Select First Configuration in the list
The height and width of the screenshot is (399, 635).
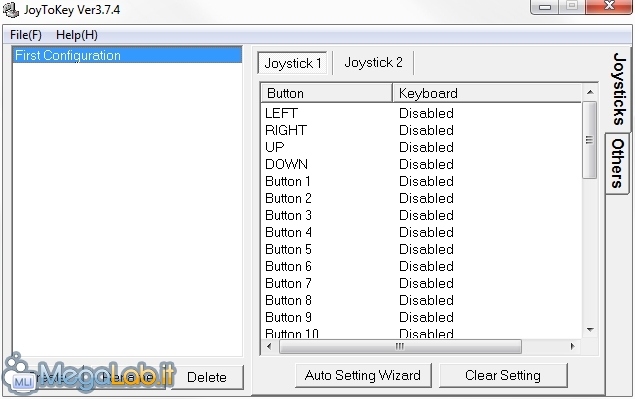[127, 55]
